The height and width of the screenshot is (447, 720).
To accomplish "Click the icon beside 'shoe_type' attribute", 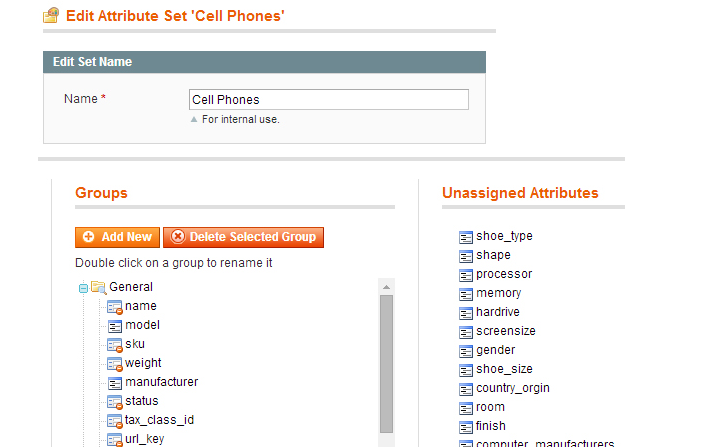I will pyautogui.click(x=466, y=237).
